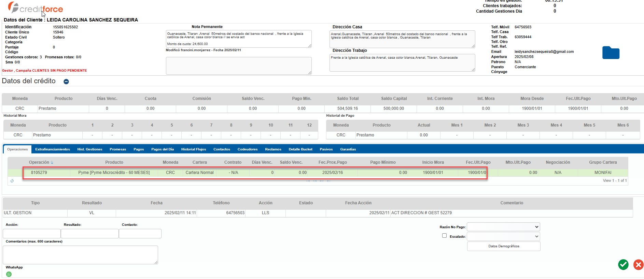Click the empty note box below Modificó line
This screenshot has height=279, width=644.
pyautogui.click(x=239, y=65)
